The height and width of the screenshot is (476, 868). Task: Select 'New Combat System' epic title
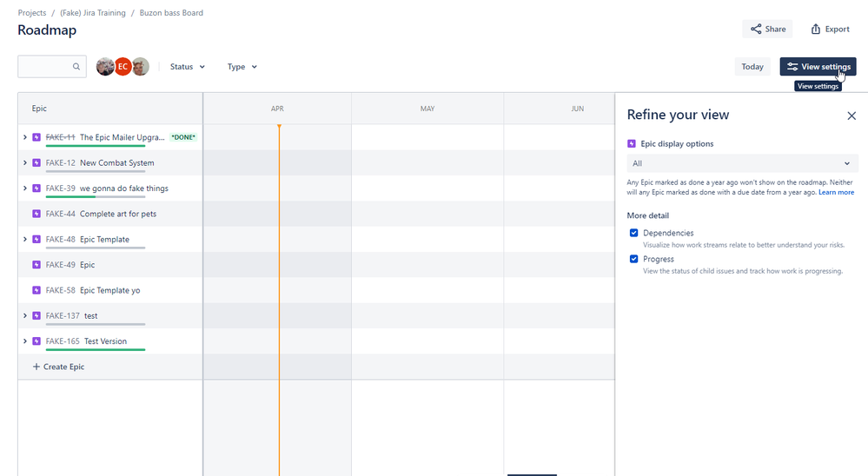click(x=116, y=162)
